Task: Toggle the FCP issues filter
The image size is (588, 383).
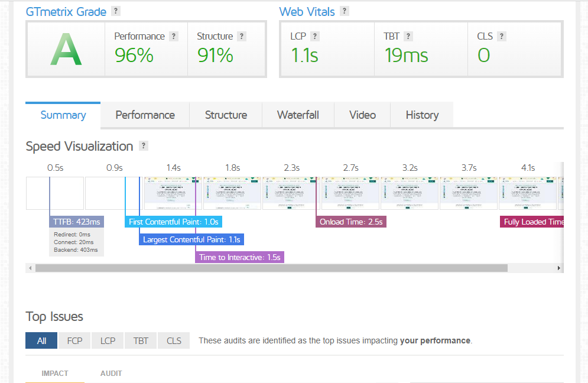Action: coord(74,340)
